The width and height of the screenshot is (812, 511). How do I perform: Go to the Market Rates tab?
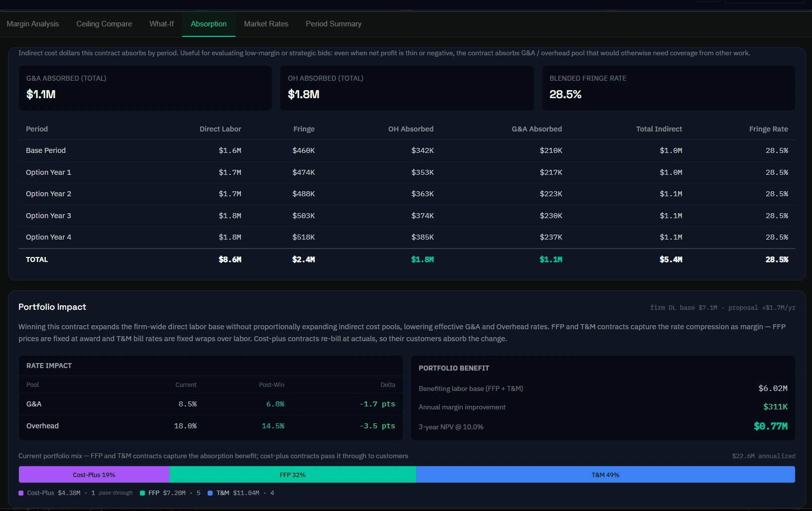pyautogui.click(x=266, y=24)
